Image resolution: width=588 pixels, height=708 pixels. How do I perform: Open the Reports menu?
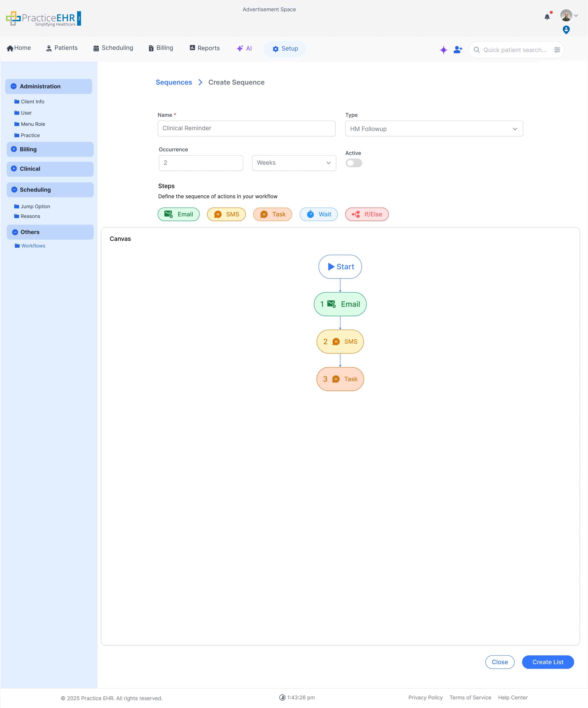[205, 48]
